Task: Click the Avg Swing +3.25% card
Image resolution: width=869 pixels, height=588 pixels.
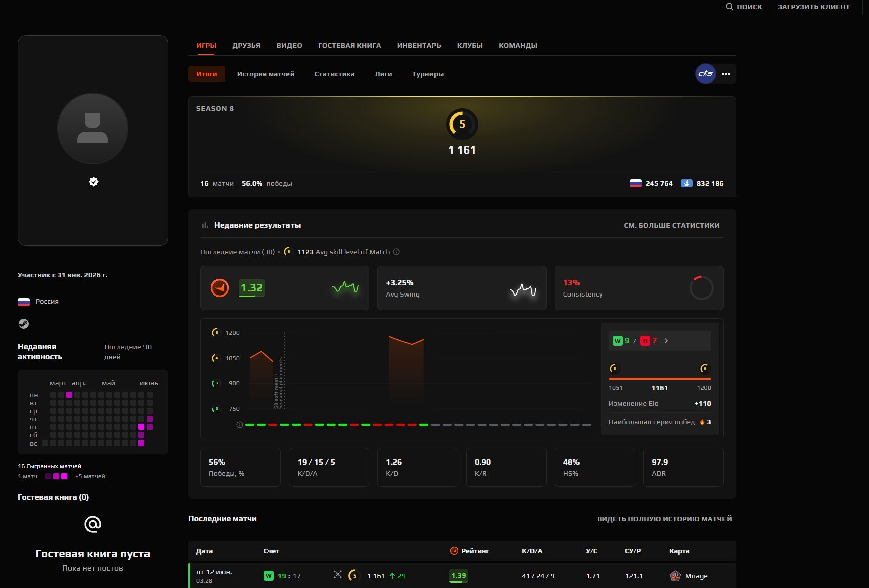Action: click(x=462, y=288)
